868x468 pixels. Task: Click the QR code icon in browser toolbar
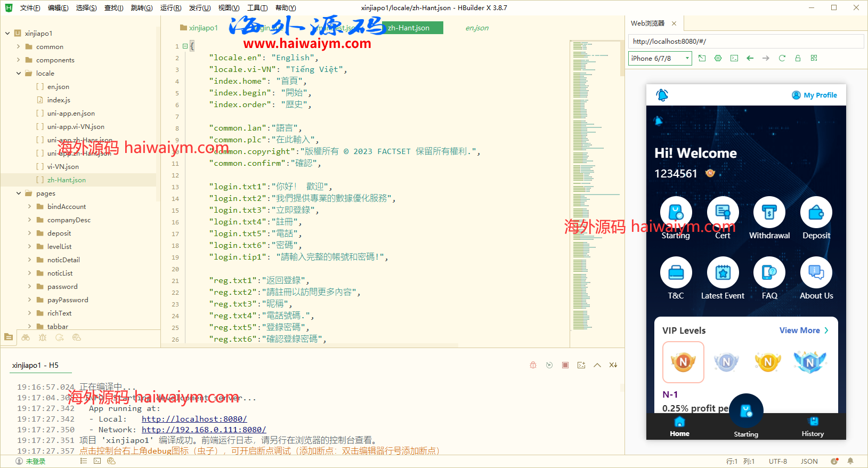(x=814, y=58)
